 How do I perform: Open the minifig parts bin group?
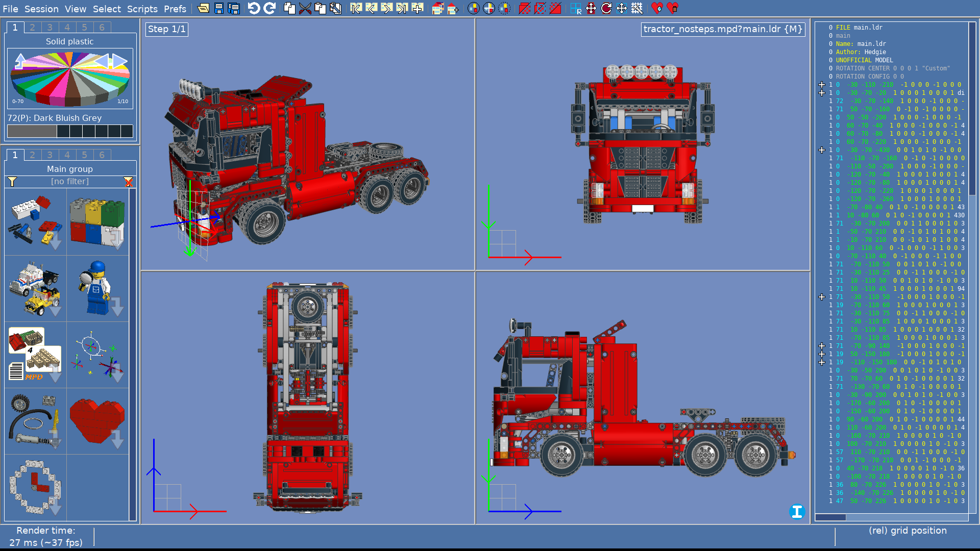(97, 289)
